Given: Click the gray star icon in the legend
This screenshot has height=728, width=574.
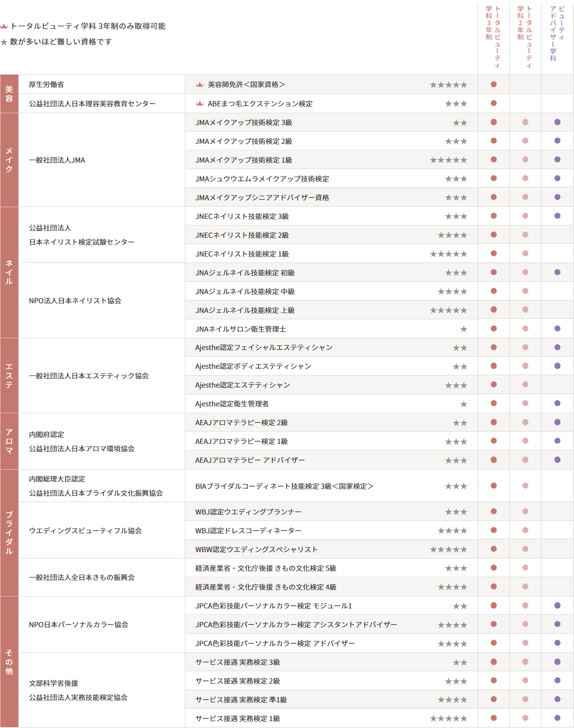Looking at the screenshot, I should coord(4,42).
